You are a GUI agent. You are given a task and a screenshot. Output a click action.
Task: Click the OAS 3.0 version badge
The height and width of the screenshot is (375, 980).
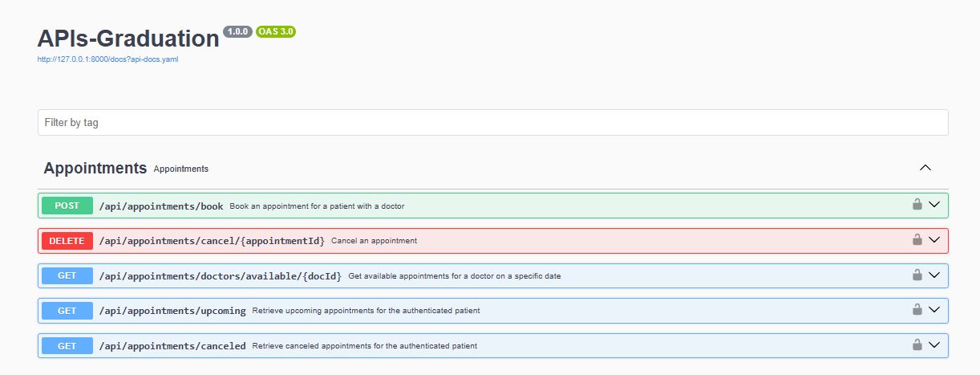[276, 31]
